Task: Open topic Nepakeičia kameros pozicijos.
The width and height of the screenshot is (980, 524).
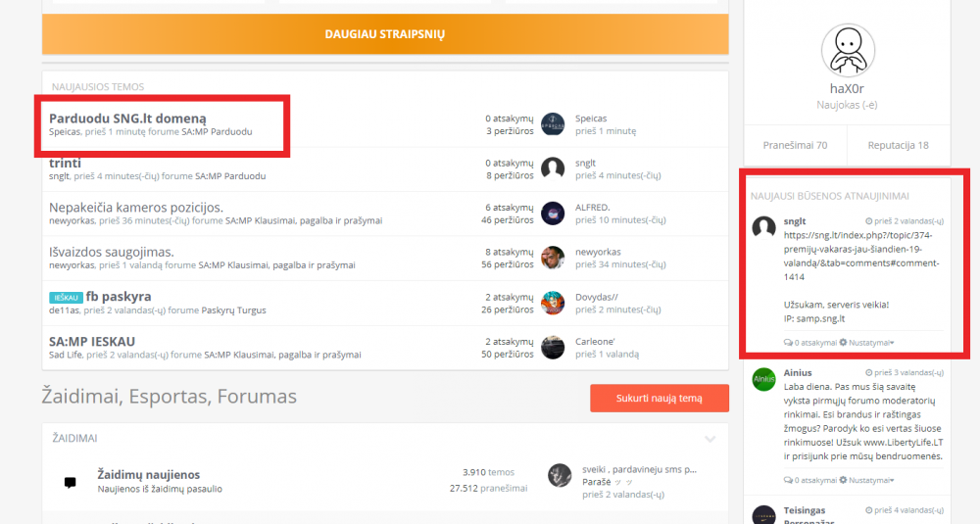Action: click(x=135, y=208)
